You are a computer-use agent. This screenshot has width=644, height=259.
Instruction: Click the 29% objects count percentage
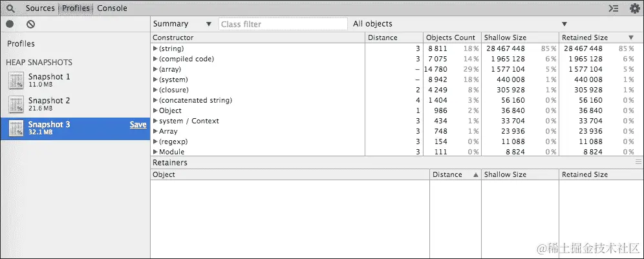(x=471, y=69)
